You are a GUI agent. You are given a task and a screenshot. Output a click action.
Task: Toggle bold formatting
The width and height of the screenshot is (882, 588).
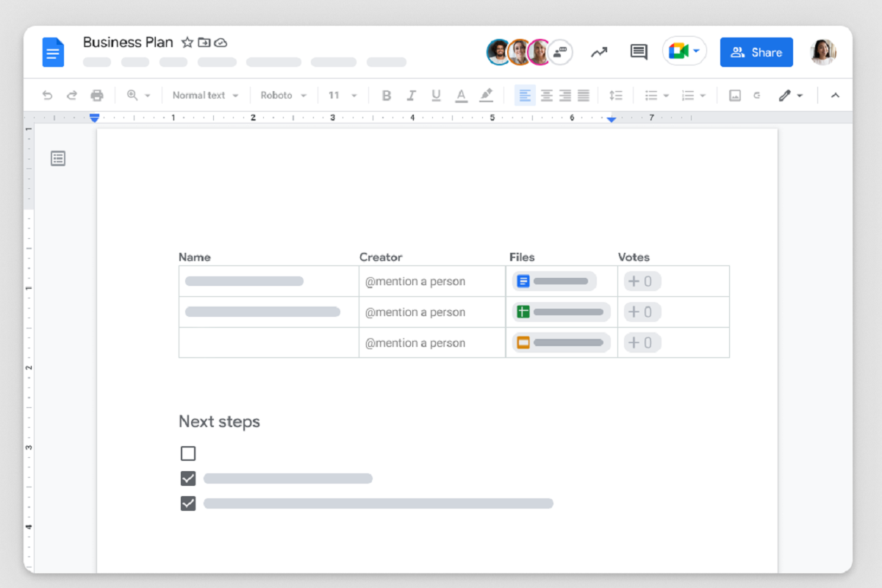[387, 96]
